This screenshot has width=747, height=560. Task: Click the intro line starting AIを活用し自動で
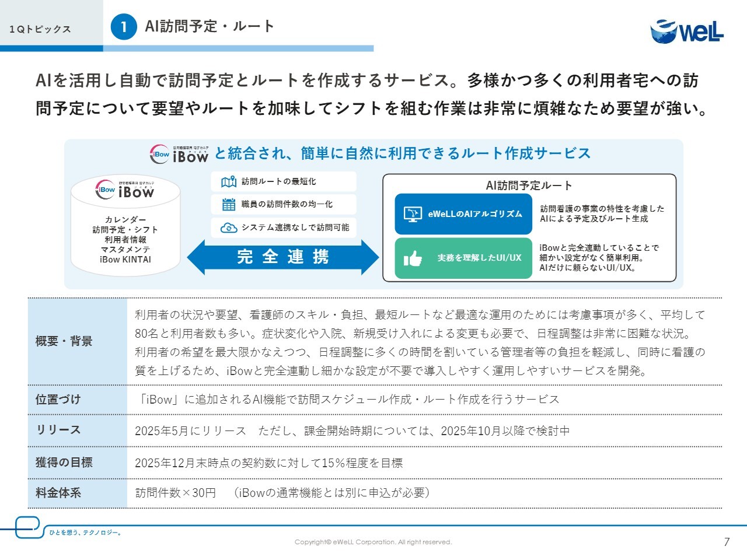367,80
